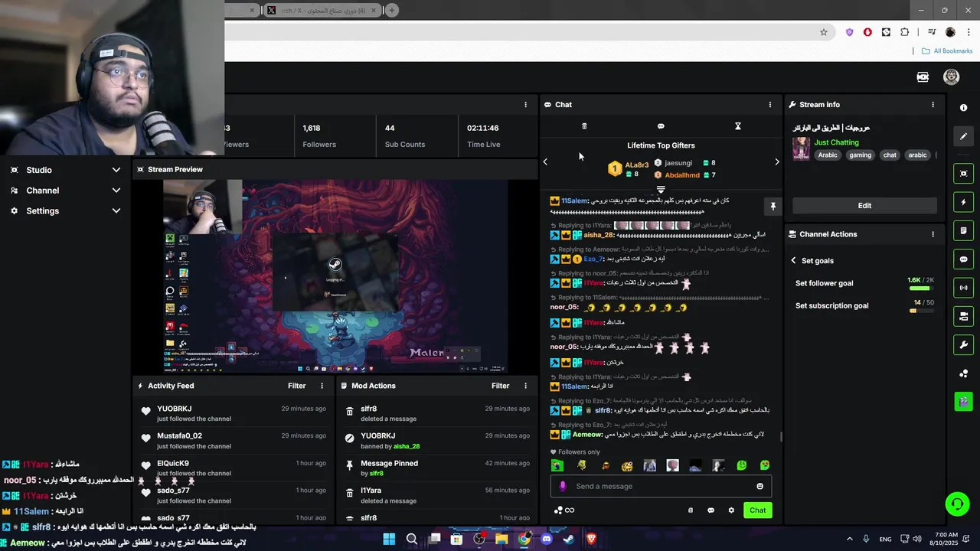This screenshot has width=980, height=551.
Task: Go back from Set goals
Action: pos(794,261)
